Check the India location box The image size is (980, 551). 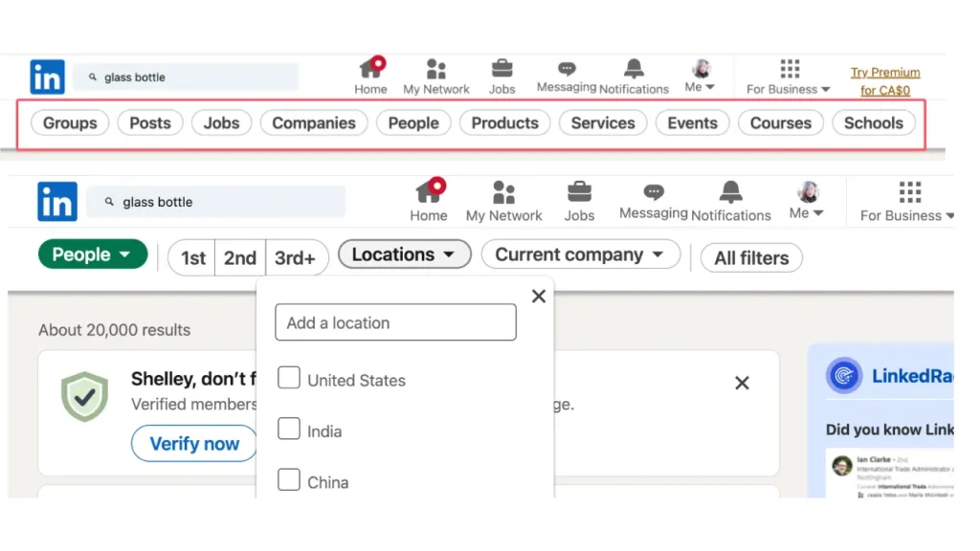tap(289, 429)
